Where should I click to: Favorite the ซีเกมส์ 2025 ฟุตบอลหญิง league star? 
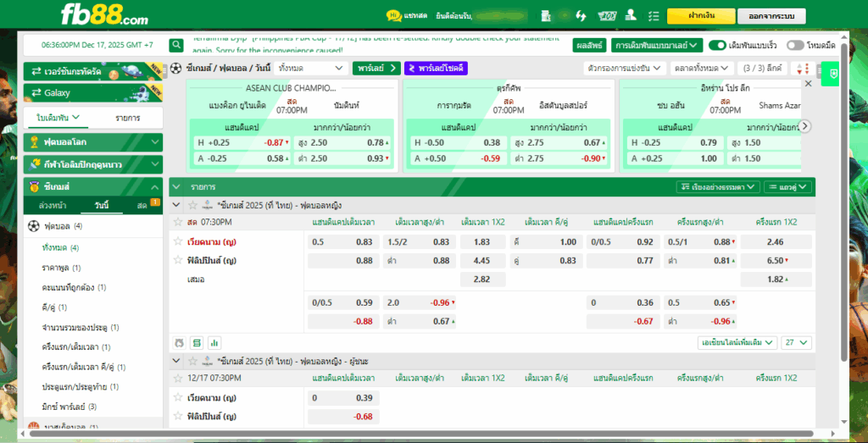[192, 205]
